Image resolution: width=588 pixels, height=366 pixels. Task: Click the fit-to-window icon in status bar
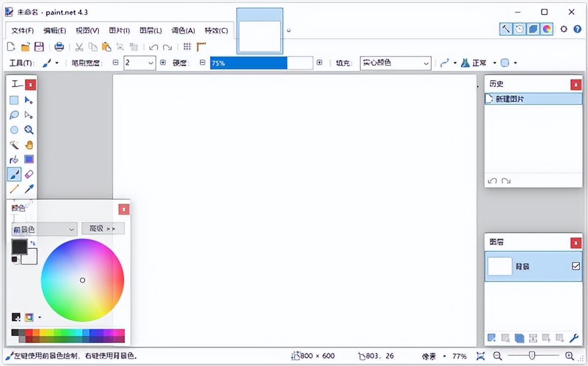click(480, 356)
